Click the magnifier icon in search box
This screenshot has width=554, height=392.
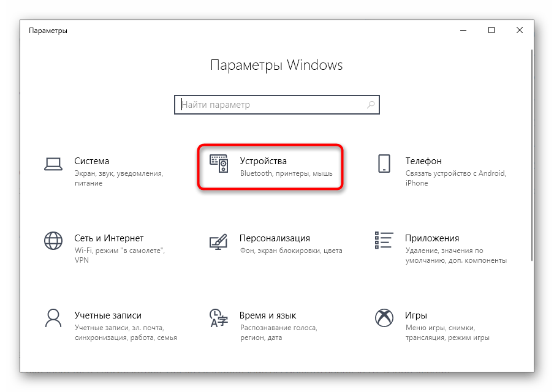[x=371, y=105]
